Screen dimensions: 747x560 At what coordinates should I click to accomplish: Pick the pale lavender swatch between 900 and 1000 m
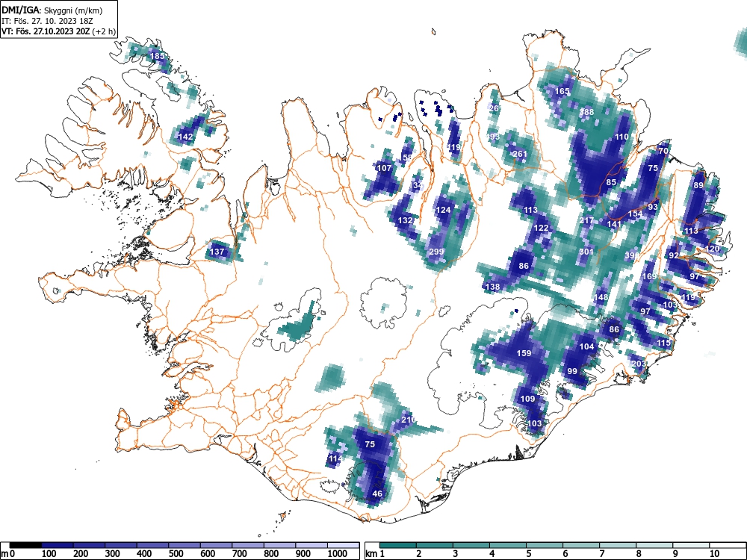coord(311,545)
